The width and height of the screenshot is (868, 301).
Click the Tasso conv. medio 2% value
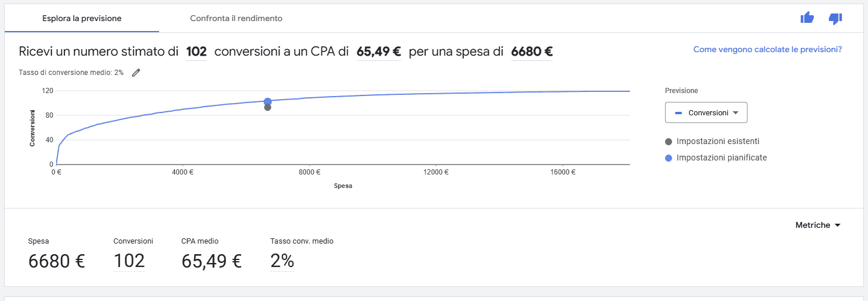[x=282, y=261]
